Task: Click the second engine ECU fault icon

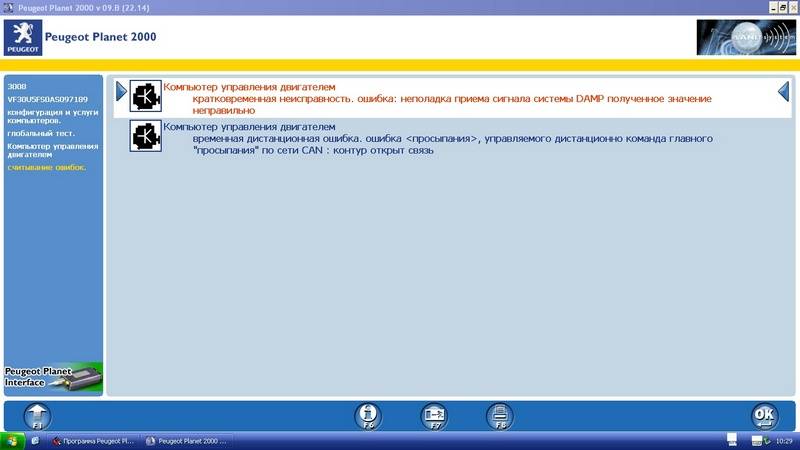Action: click(146, 135)
